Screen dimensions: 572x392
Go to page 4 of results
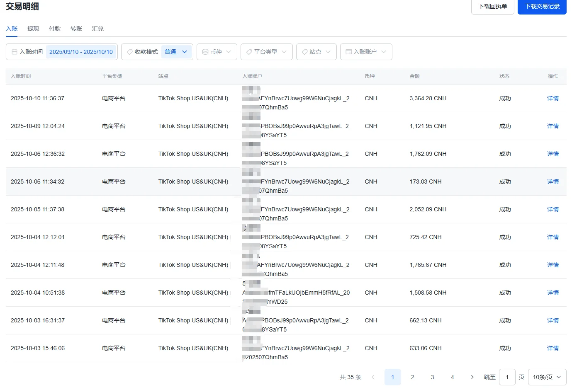tap(452, 377)
